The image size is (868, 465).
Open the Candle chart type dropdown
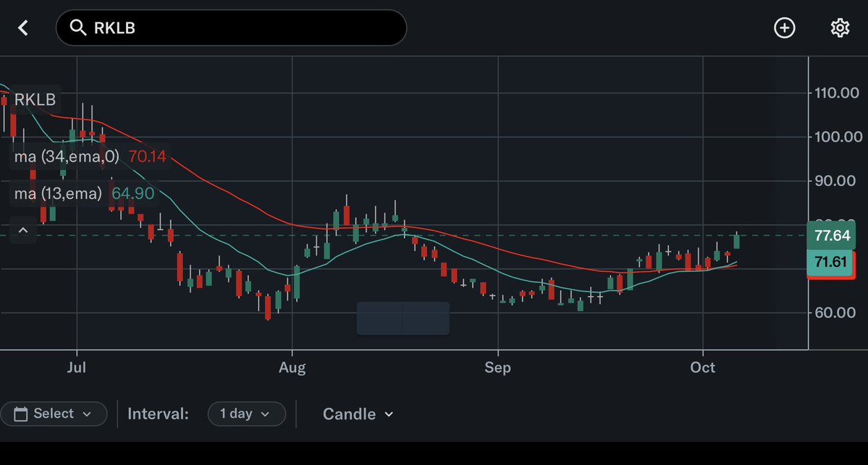pyautogui.click(x=358, y=414)
